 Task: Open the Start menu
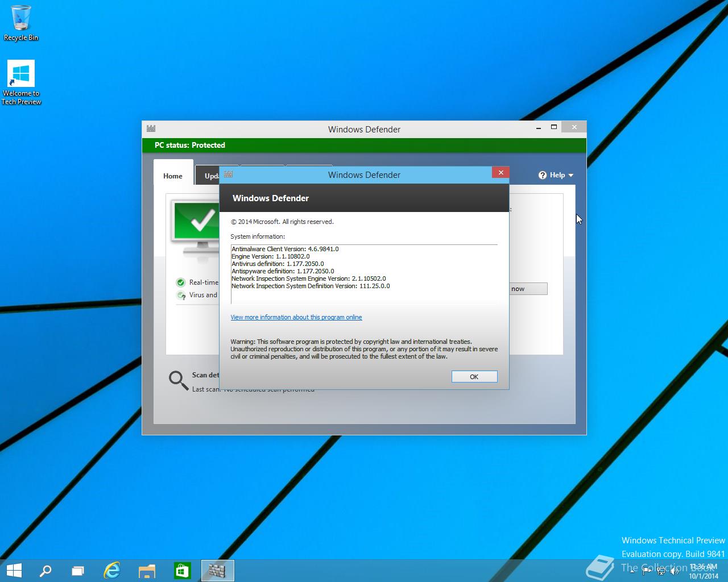[14, 571]
